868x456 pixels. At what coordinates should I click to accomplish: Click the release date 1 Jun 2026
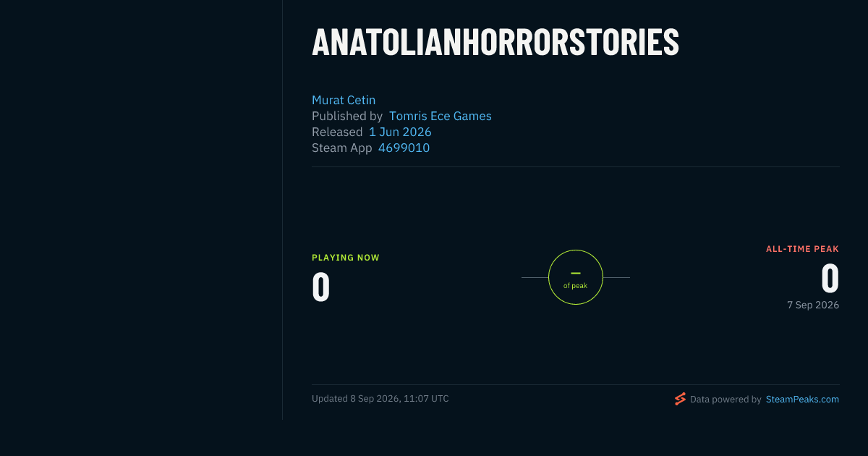click(x=400, y=132)
